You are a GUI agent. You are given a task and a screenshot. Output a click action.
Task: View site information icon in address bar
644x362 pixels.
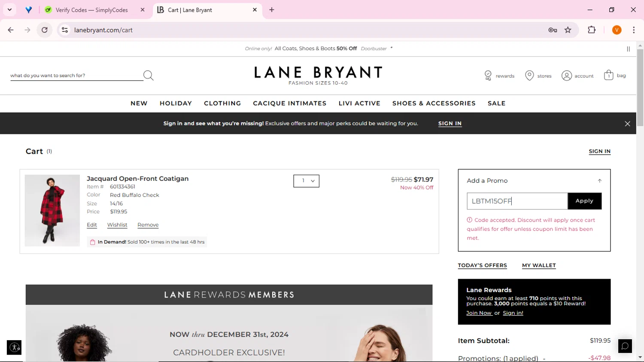pos(65,30)
